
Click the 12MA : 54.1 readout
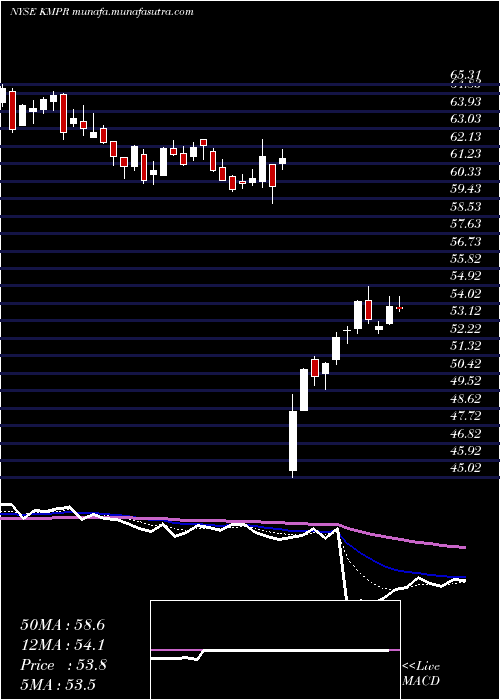point(62,645)
